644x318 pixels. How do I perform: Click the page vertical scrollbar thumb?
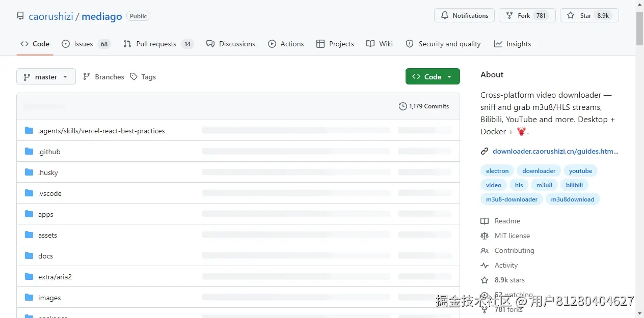[x=639, y=28]
